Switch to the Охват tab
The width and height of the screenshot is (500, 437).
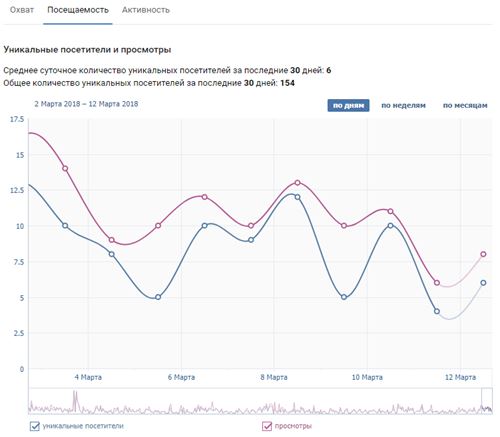22,10
